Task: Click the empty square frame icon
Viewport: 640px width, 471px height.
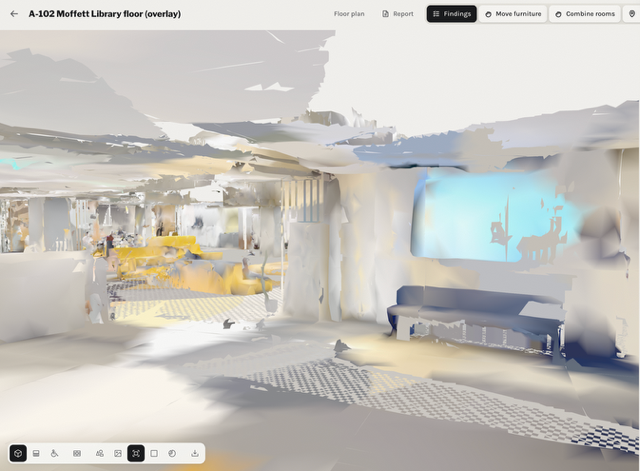Action: 154,453
